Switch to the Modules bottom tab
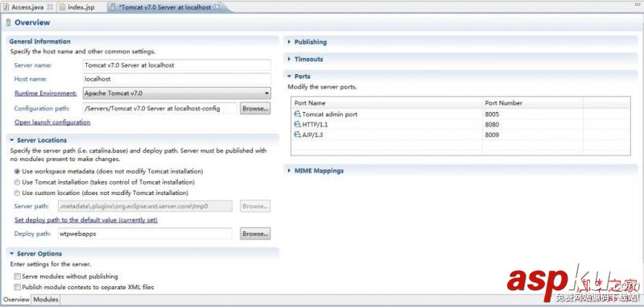Viewport: 644px width, 307px height. tap(46, 300)
